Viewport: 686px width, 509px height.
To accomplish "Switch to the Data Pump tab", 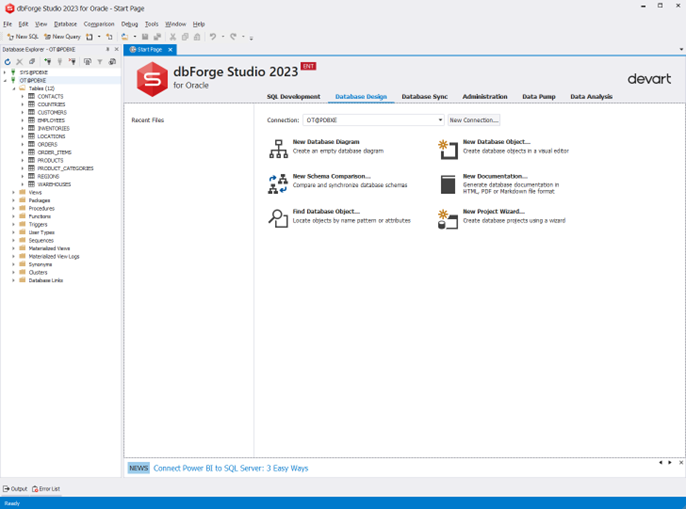I will click(x=539, y=97).
